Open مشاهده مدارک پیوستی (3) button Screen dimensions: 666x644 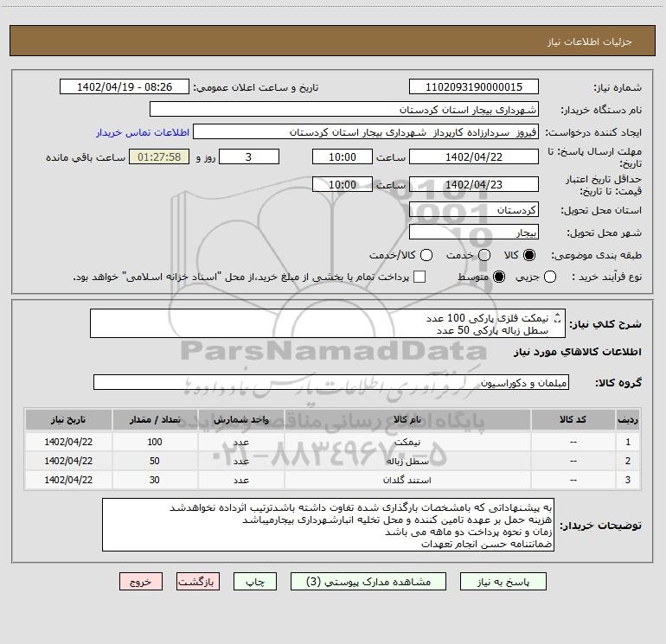point(368,582)
